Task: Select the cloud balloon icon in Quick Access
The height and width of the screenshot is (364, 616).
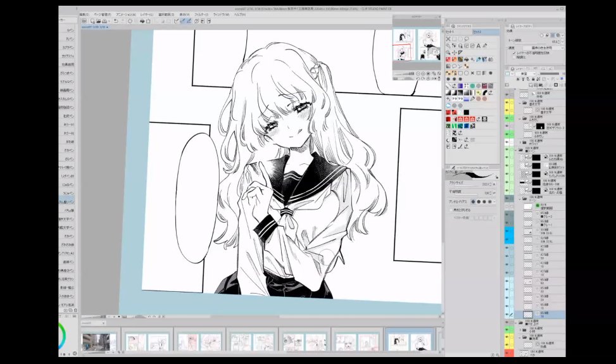Action: [448, 105]
